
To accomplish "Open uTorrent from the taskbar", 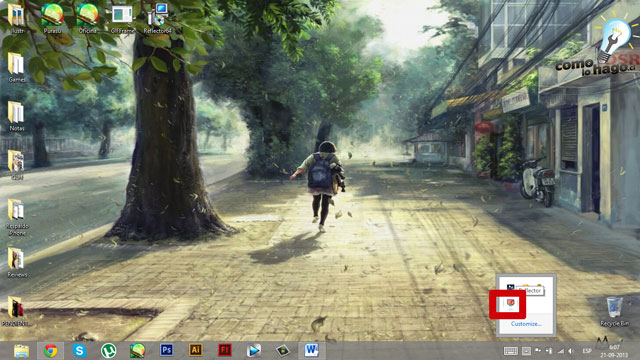I will [109, 351].
